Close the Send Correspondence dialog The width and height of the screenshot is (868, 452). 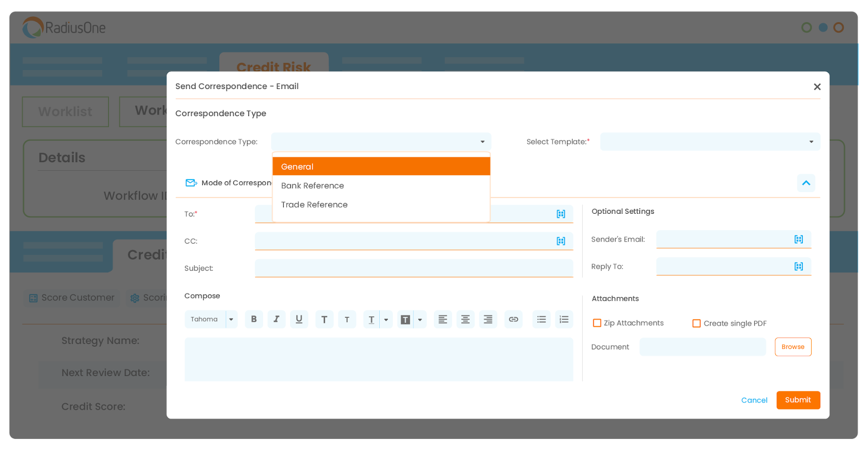click(817, 87)
